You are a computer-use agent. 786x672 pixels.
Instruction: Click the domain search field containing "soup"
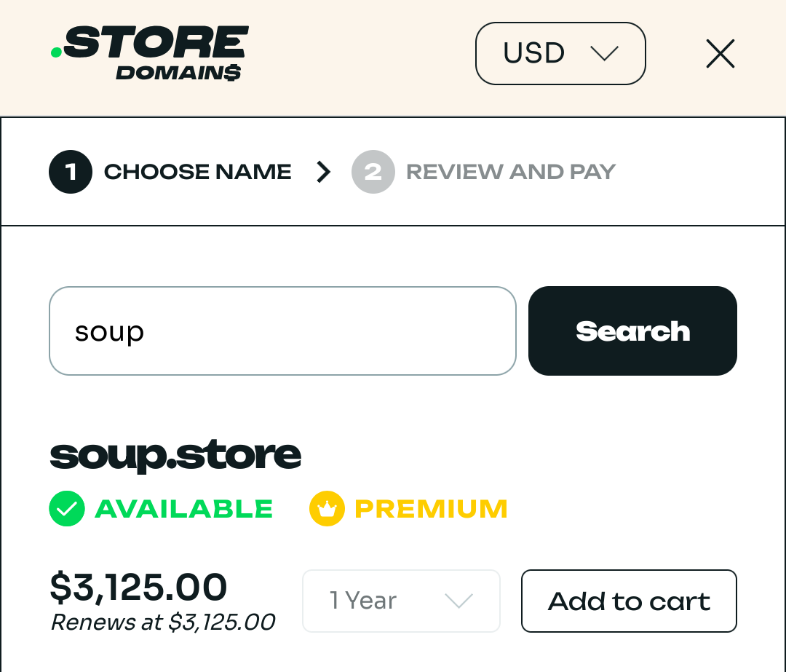(282, 331)
